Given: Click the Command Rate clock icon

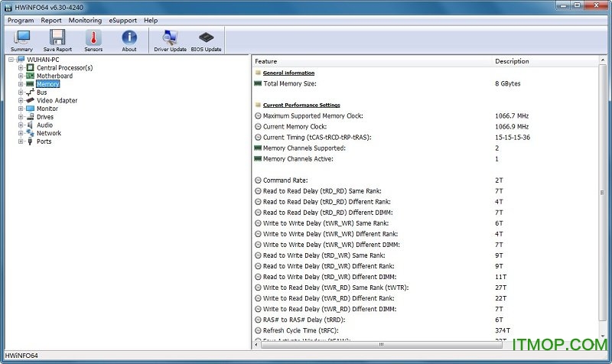Looking at the screenshot, I should coord(258,180).
